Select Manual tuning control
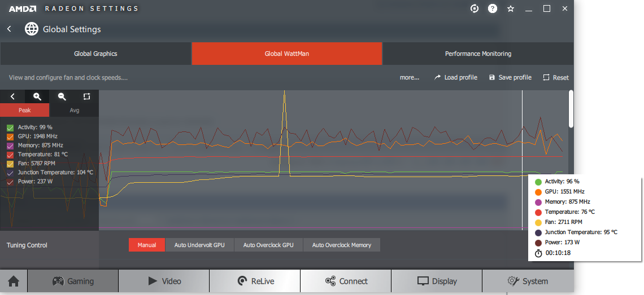 [147, 245]
